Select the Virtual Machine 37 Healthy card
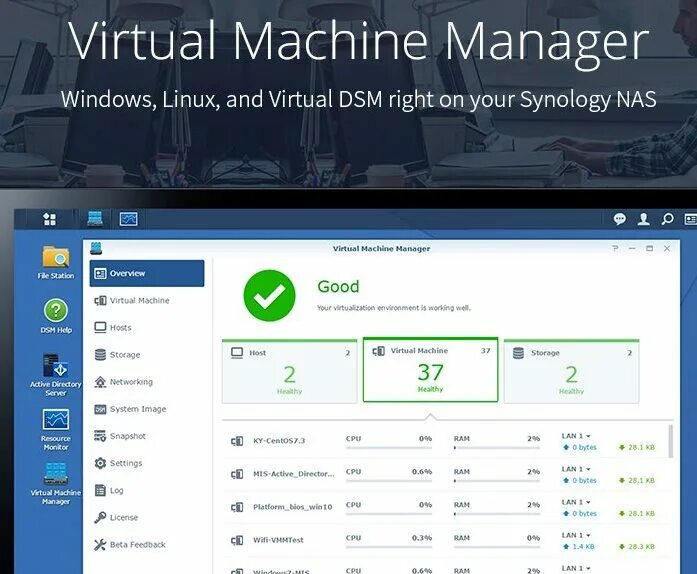Screen dimensions: 697x574 coord(430,369)
